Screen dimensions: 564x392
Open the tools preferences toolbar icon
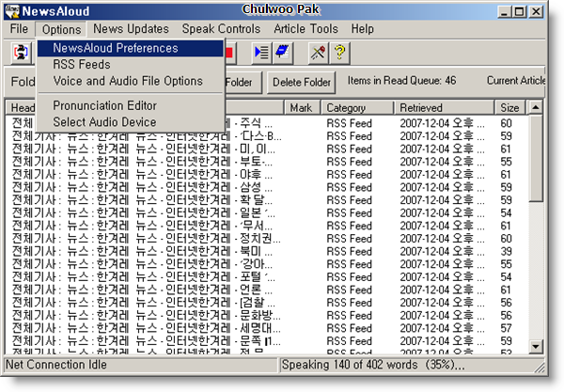point(318,53)
